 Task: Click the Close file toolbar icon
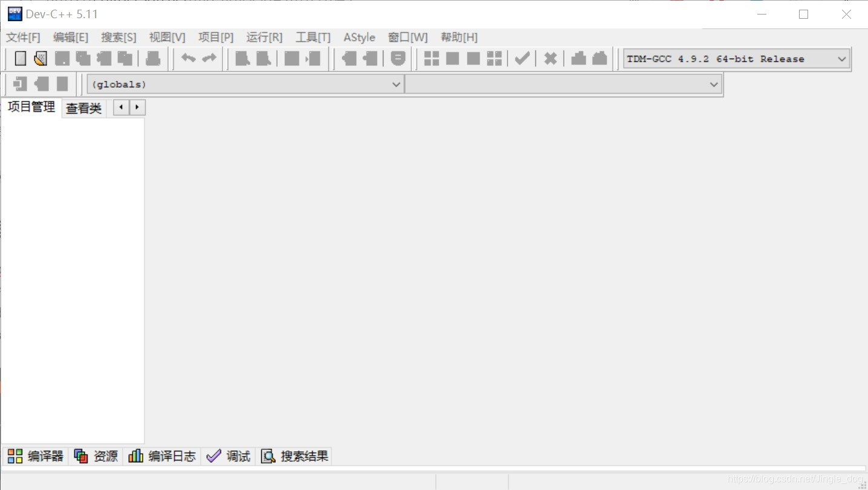(x=104, y=59)
